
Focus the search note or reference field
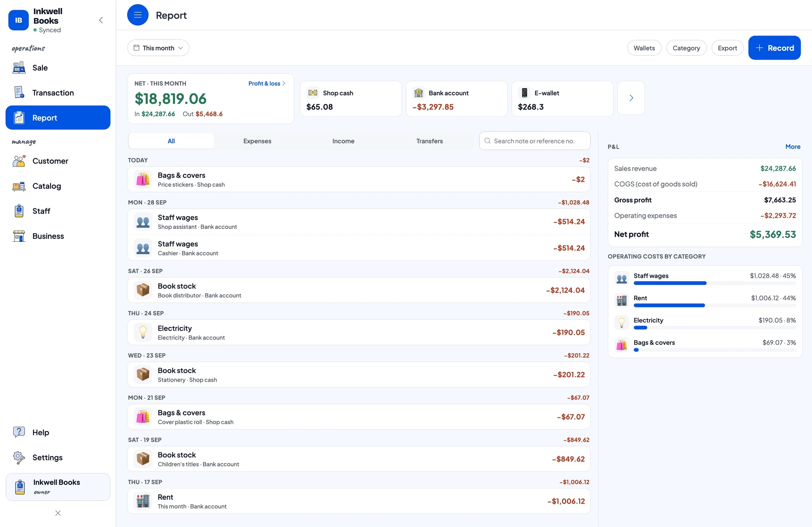pyautogui.click(x=534, y=141)
